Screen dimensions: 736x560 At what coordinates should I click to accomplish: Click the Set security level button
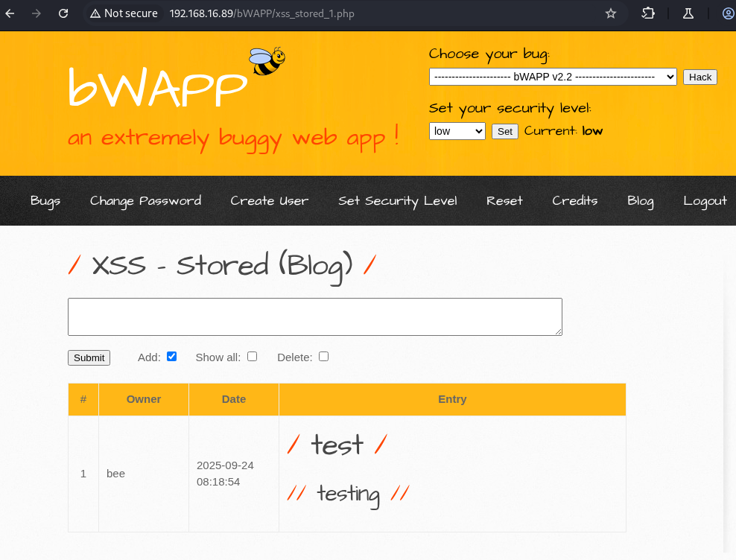(x=504, y=131)
